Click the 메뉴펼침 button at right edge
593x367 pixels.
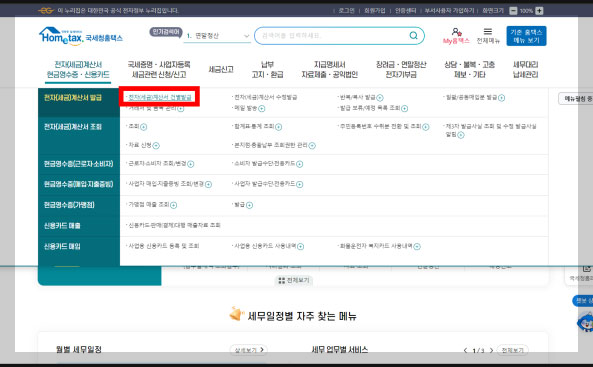576,99
